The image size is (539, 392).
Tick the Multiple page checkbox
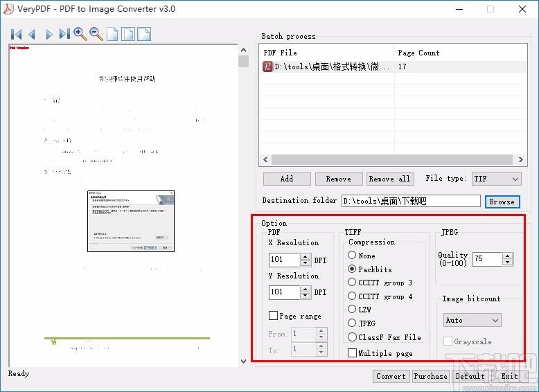pyautogui.click(x=352, y=353)
